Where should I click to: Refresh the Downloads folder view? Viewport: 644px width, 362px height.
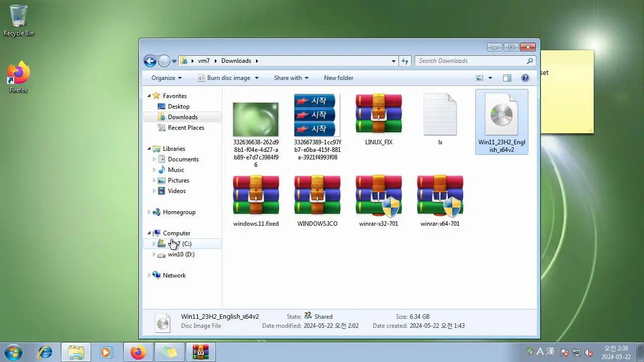point(405,61)
